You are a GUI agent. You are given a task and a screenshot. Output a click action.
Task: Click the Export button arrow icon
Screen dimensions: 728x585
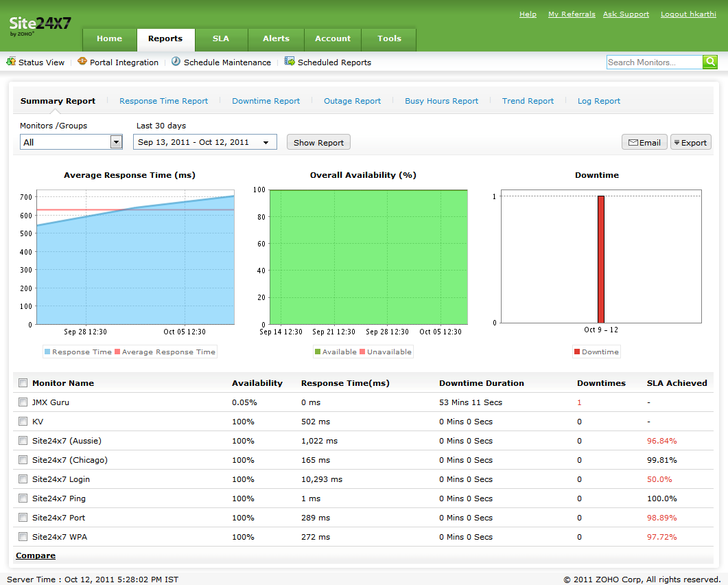(x=677, y=143)
